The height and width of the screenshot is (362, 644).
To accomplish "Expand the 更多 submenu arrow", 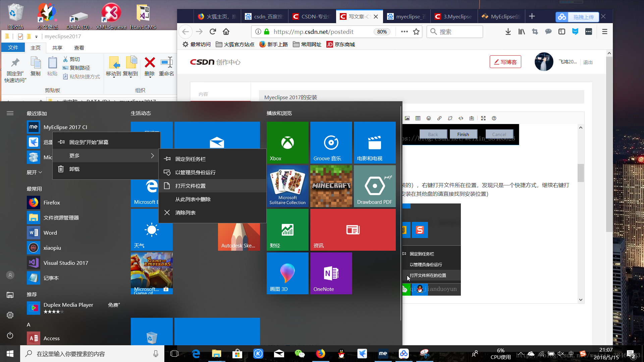I will (152, 156).
